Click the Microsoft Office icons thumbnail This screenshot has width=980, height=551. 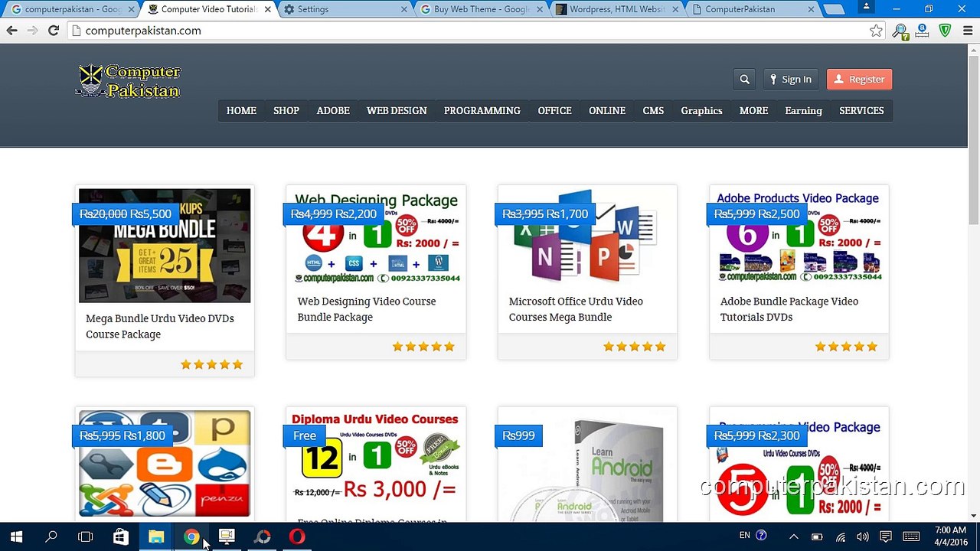tap(587, 236)
